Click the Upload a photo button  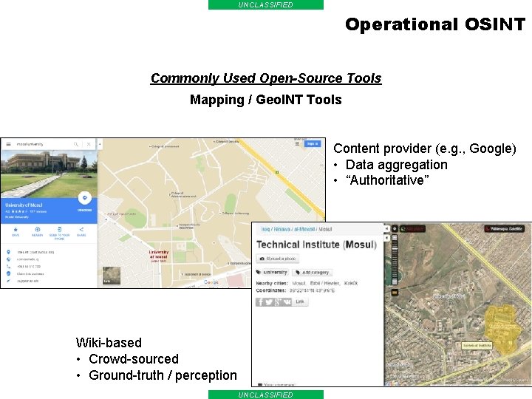pos(278,259)
